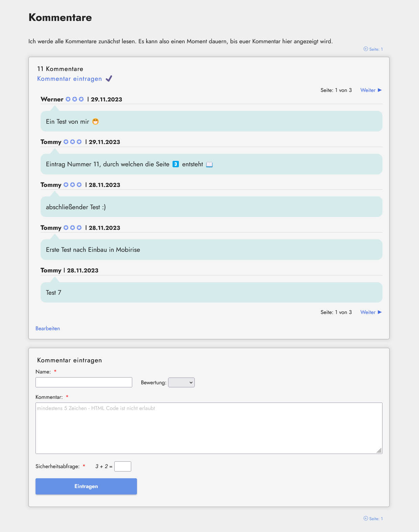Image resolution: width=419 pixels, height=532 pixels.
Task: Click Werner's star rating icons
Action: tap(75, 99)
